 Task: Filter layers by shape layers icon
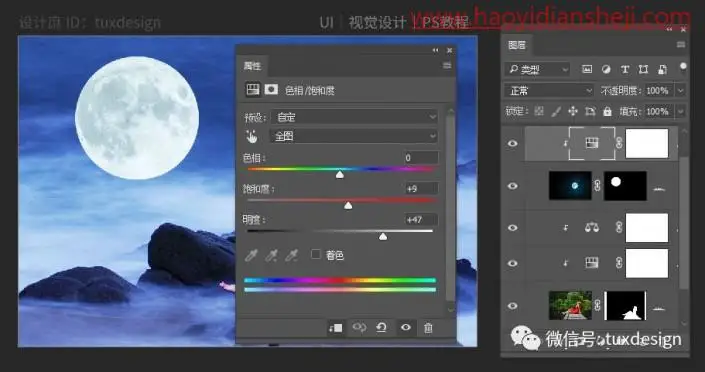(x=643, y=69)
